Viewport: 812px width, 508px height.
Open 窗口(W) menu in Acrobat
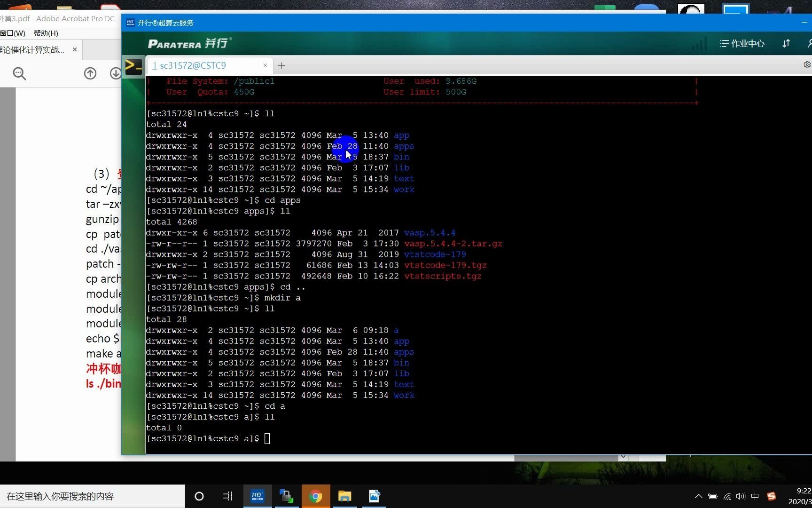13,33
